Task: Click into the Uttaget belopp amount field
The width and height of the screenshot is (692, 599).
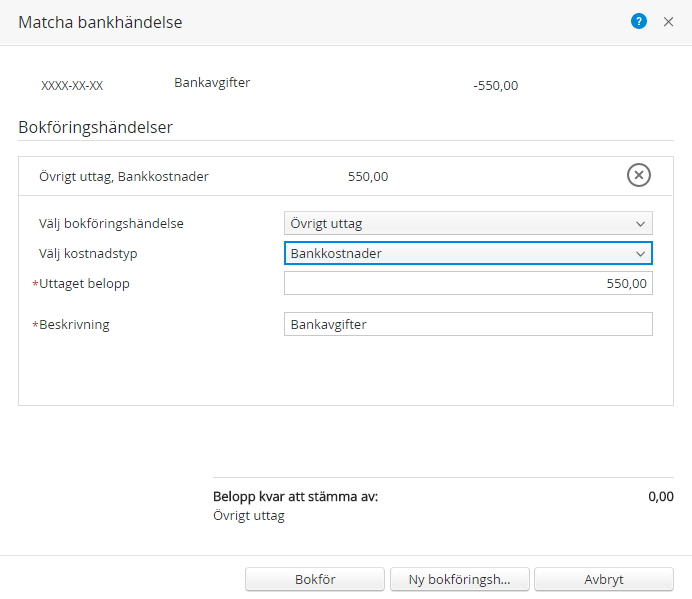Action: (468, 283)
